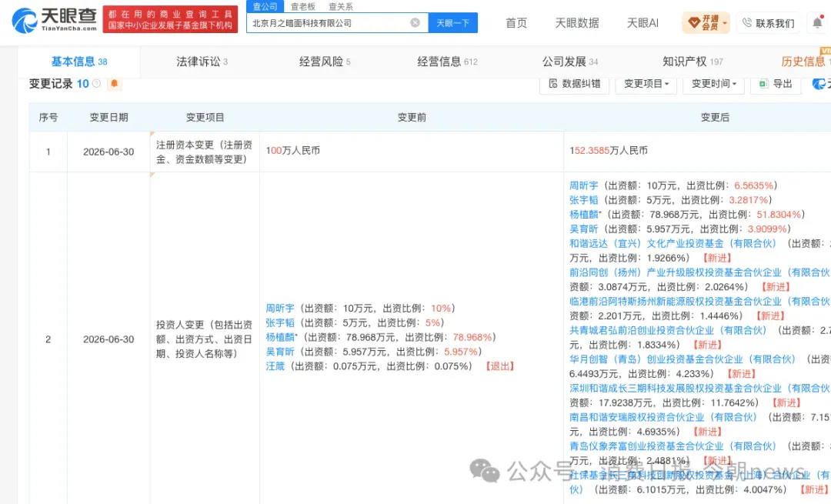Expand the 开通会员 membership dropdown
831x504 pixels.
706,23
